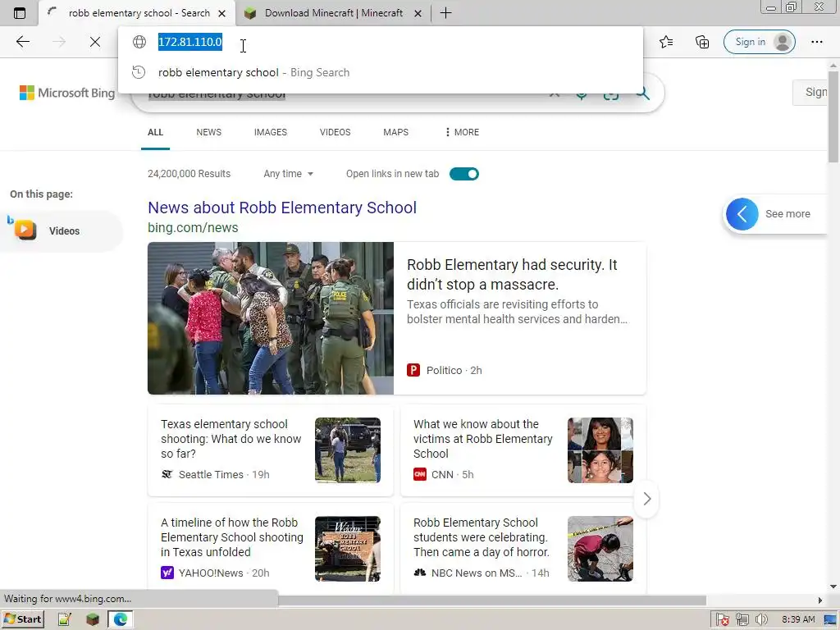This screenshot has height=630, width=840.
Task: Click the Bing search magnifier icon
Action: tap(642, 94)
